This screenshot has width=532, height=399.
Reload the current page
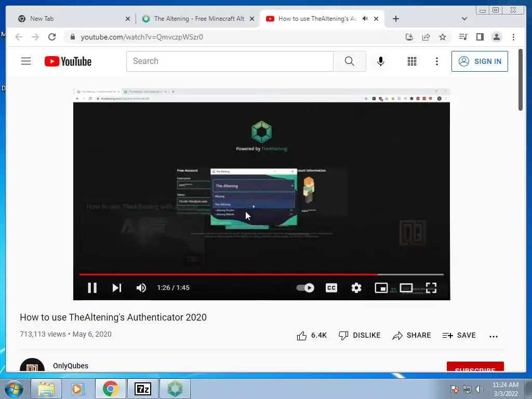(52, 37)
